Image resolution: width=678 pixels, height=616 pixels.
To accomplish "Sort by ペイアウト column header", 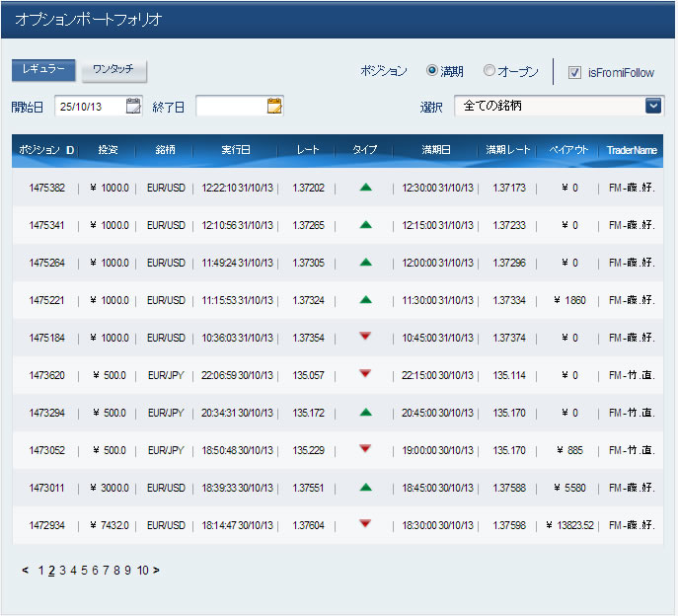I will point(568,150).
